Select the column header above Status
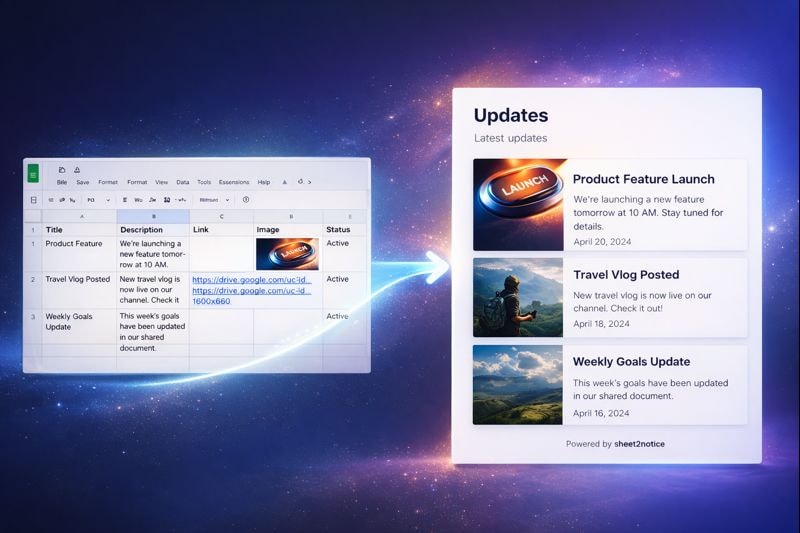Viewport: 800px width, 533px height. click(x=345, y=216)
